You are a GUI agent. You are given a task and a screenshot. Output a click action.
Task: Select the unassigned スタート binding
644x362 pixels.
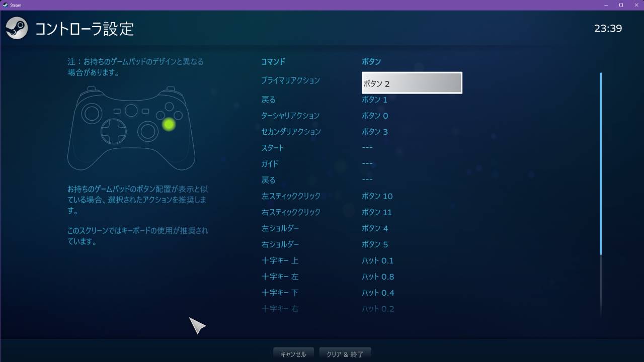367,148
